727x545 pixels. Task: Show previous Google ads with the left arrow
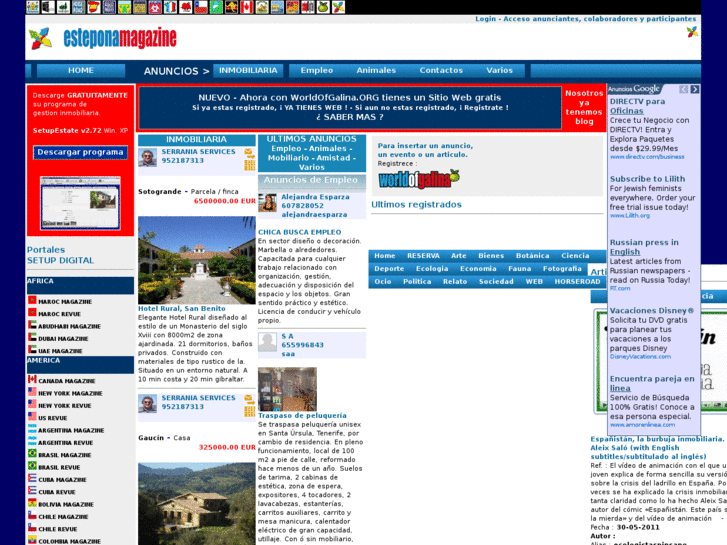point(684,89)
